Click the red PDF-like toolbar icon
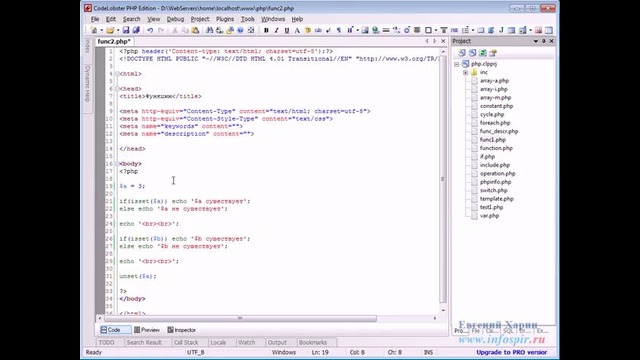The image size is (640, 360). (x=538, y=30)
